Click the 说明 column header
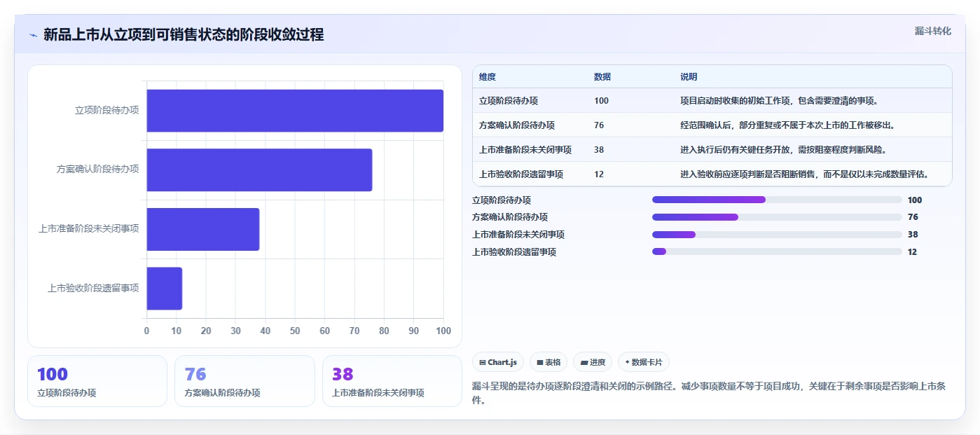 (x=689, y=77)
